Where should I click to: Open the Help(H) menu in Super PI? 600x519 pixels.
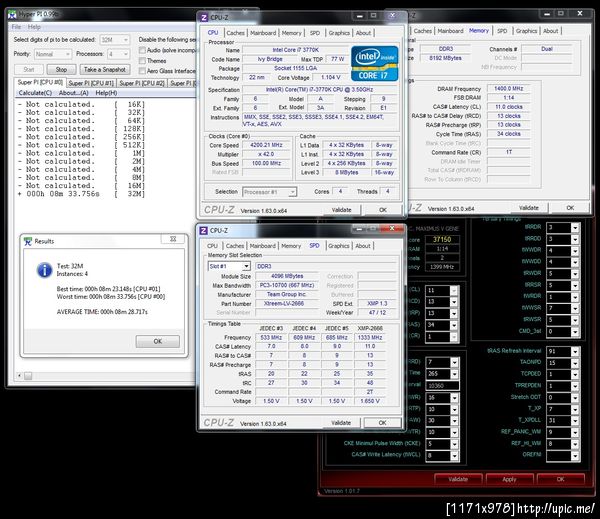[x=106, y=93]
